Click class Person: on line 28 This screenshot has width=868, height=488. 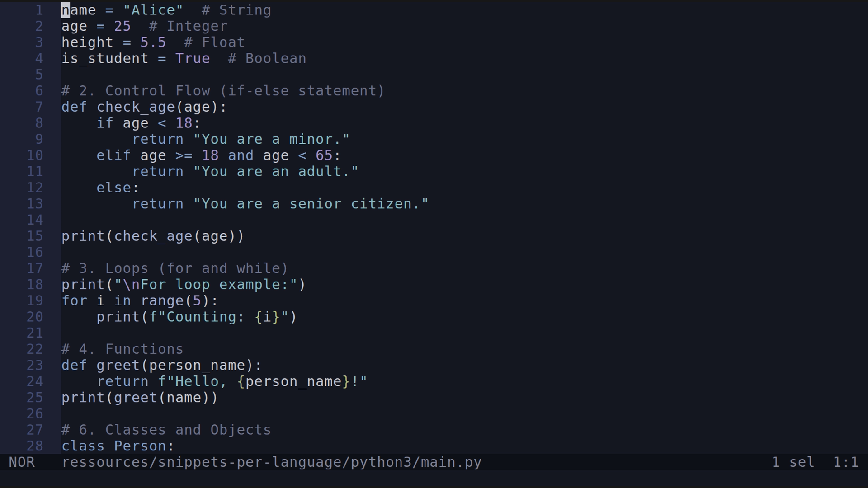coord(118,446)
